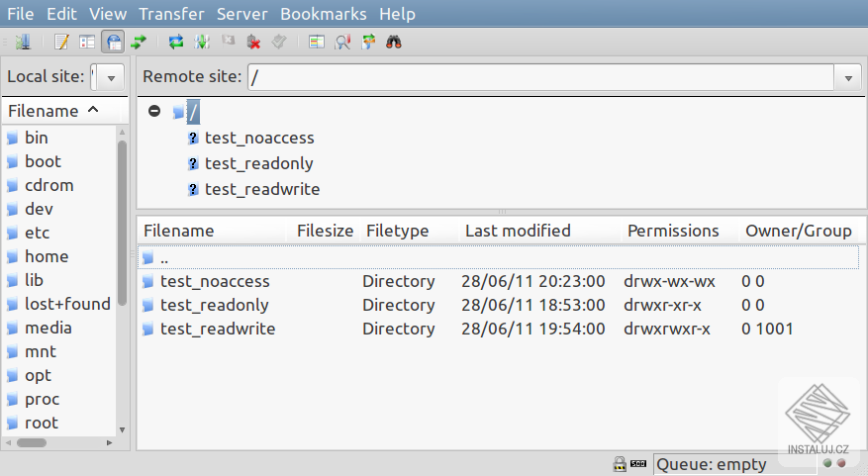Viewport: 868px width, 476px height.
Task: Refresh the file and folder lists
Action: coord(176,42)
